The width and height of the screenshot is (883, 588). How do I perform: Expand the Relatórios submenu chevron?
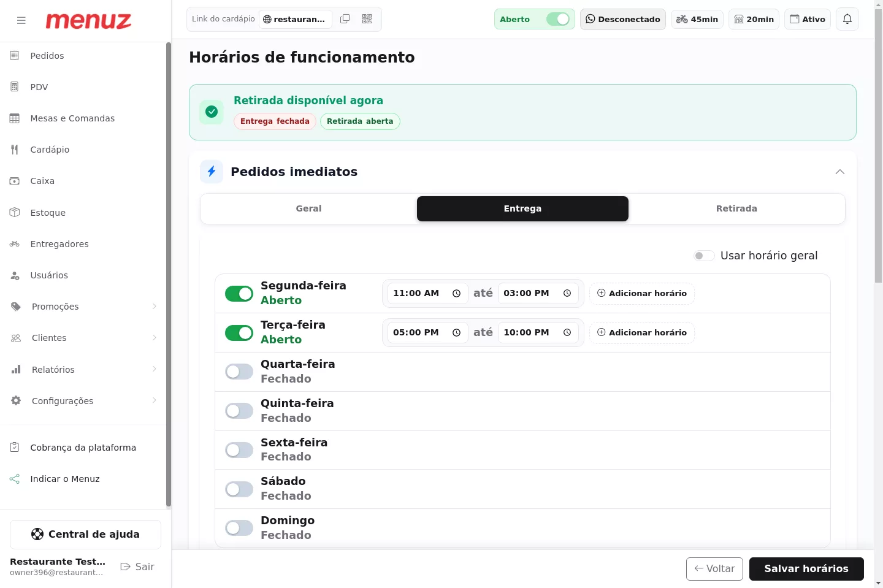pyautogui.click(x=155, y=369)
